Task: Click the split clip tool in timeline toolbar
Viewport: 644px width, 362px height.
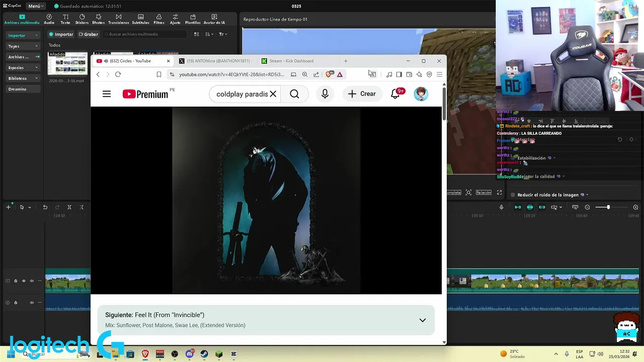Action: [69, 207]
